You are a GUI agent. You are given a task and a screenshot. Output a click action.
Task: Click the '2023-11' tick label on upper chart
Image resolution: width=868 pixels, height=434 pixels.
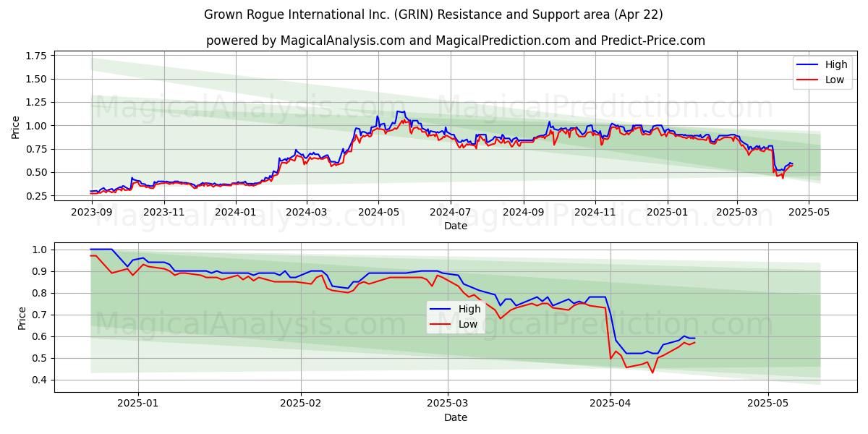coord(163,213)
